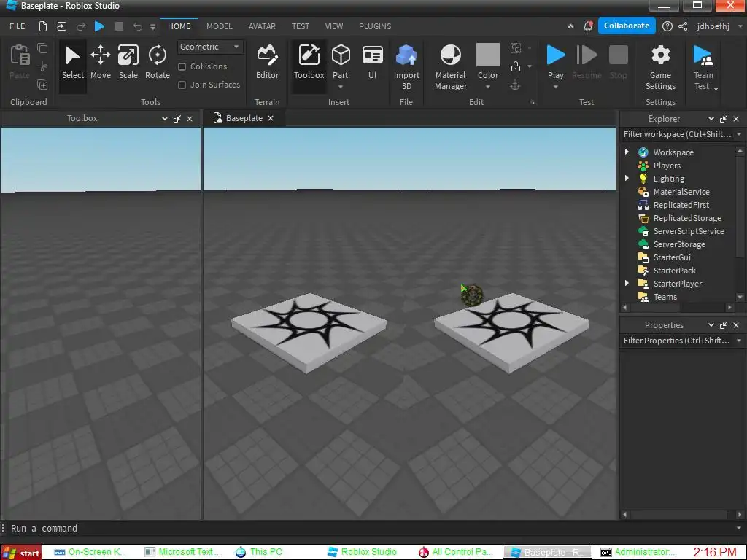This screenshot has width=747, height=560.
Task: Enable the Join Surfaces checkbox
Action: [x=182, y=85]
